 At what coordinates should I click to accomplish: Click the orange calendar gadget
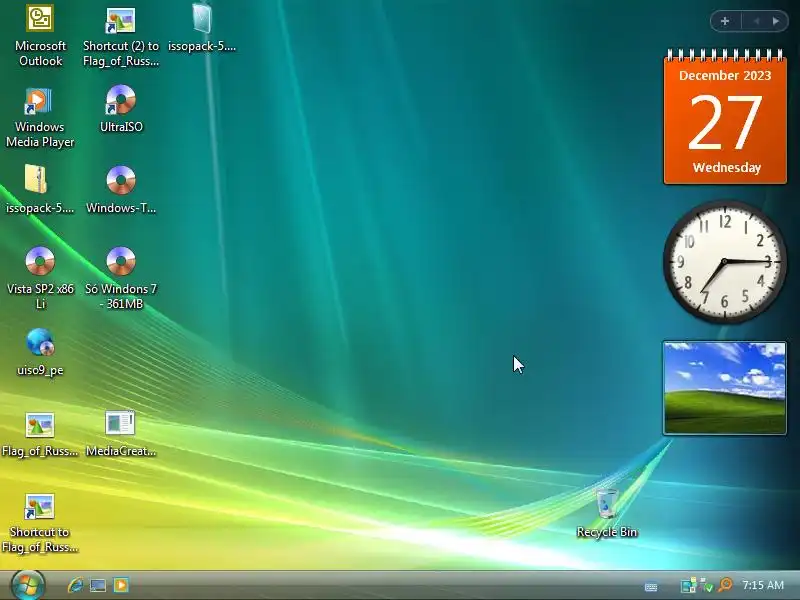tap(725, 117)
